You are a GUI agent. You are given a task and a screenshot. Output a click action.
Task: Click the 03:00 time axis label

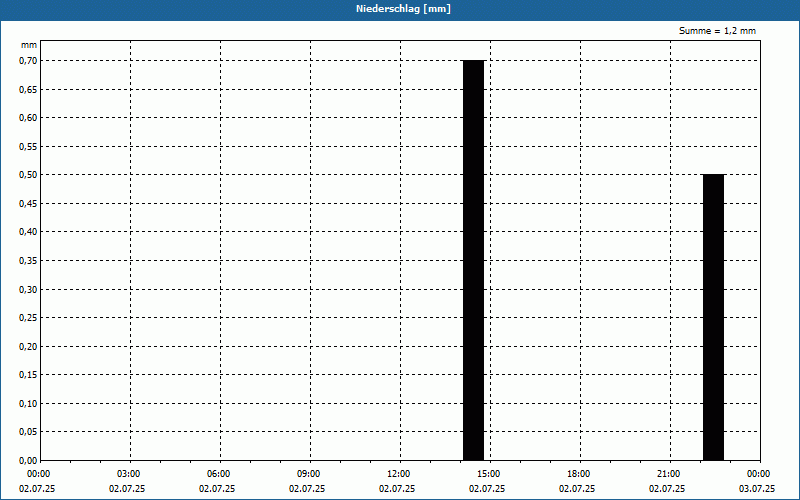tap(129, 474)
